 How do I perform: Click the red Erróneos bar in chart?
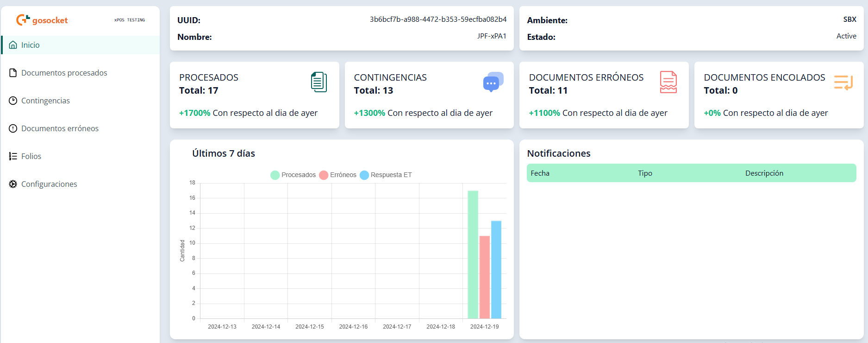485,277
